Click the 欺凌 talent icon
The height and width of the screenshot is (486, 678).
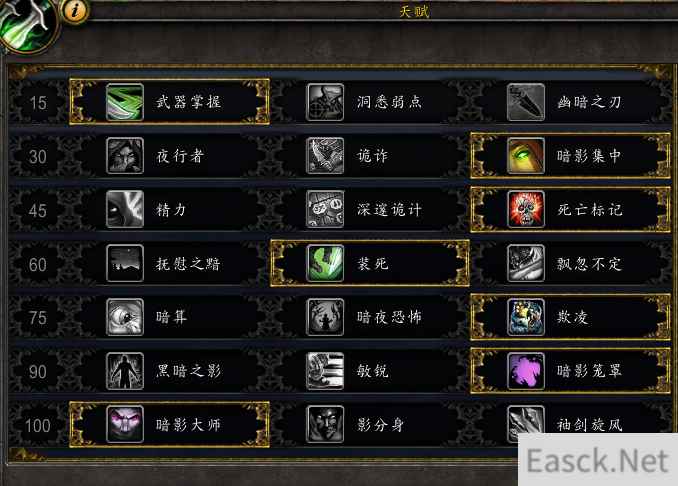pyautogui.click(x=526, y=317)
